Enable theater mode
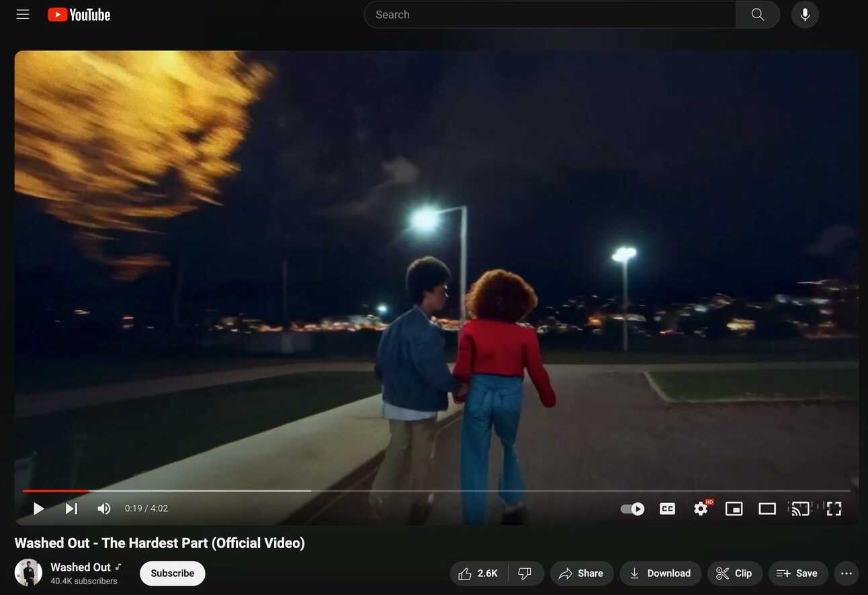This screenshot has width=868, height=595. pyautogui.click(x=767, y=509)
